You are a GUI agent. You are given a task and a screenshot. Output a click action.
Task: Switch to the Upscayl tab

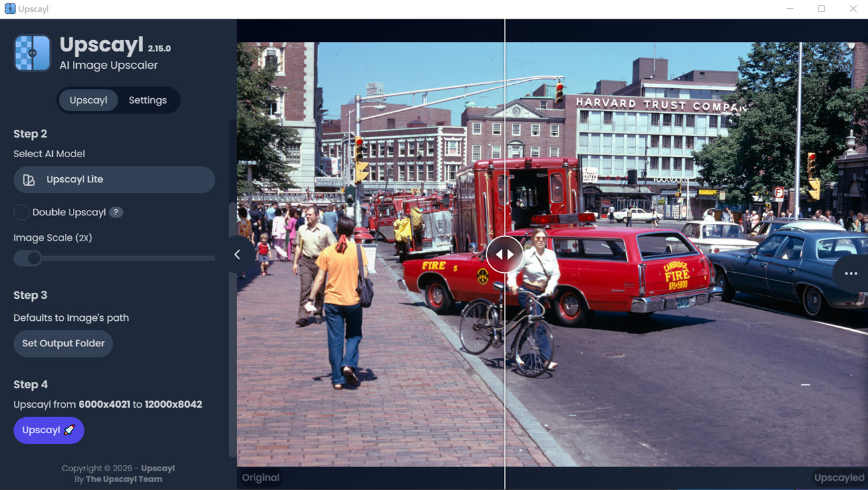coord(88,100)
